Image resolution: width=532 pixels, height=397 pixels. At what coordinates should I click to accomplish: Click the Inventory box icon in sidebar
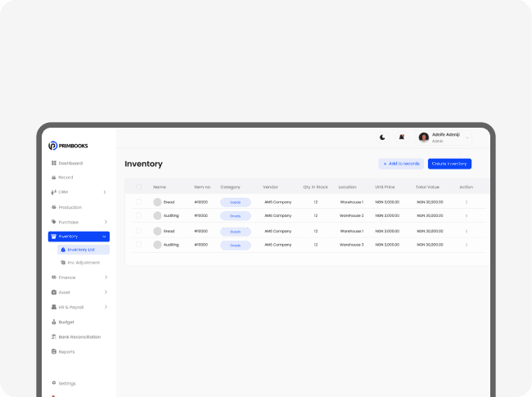53,237
